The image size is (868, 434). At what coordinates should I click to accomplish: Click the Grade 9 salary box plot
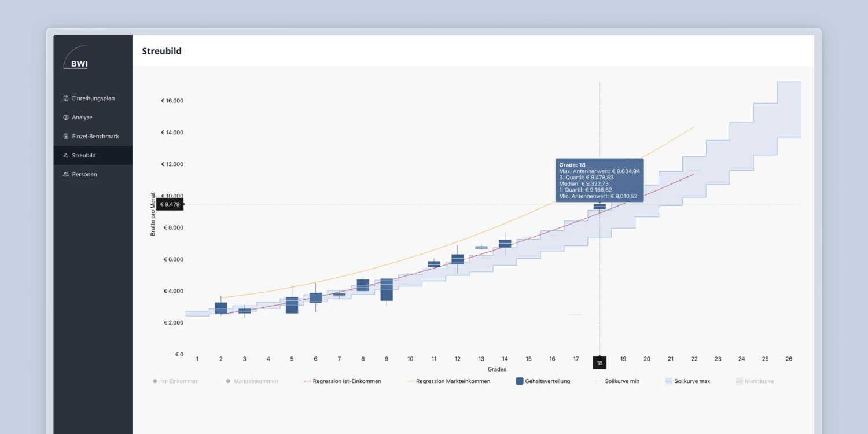[x=387, y=289]
